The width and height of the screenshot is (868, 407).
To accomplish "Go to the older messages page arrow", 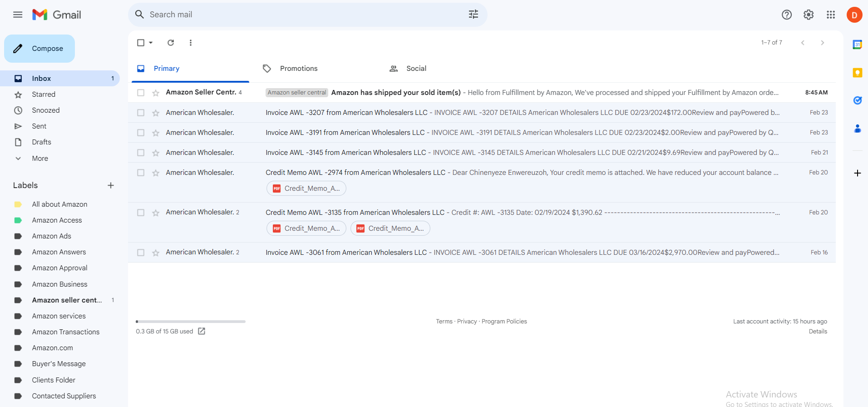I will [x=822, y=43].
